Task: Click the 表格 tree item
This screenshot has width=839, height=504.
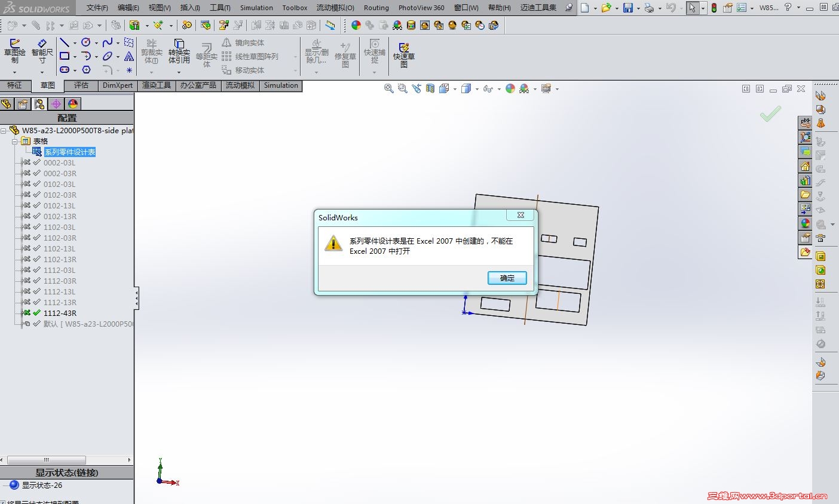Action: (x=40, y=142)
